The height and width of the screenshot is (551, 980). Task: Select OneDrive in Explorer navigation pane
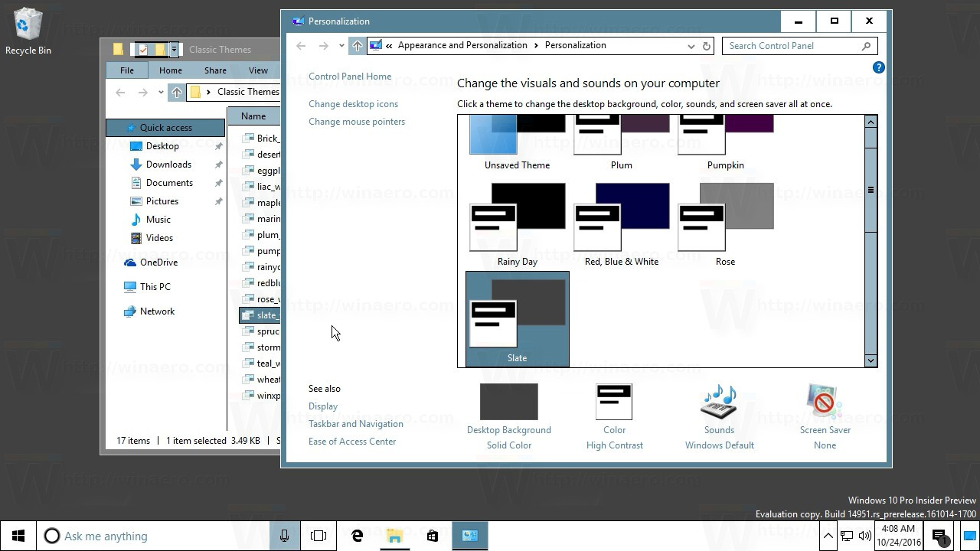coord(158,262)
